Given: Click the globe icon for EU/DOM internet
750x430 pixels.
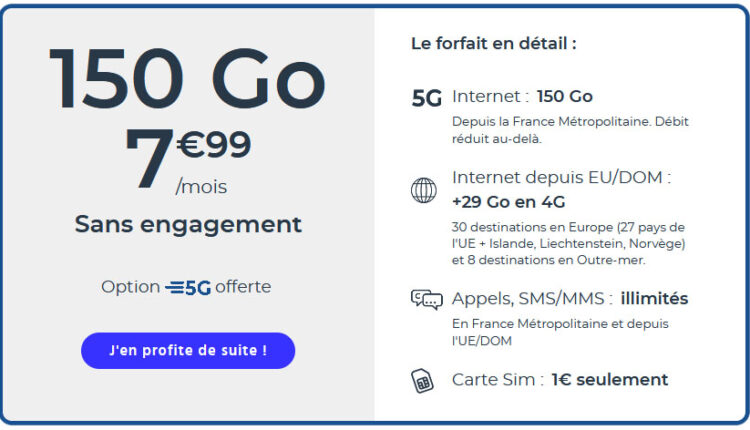Looking at the screenshot, I should [424, 190].
